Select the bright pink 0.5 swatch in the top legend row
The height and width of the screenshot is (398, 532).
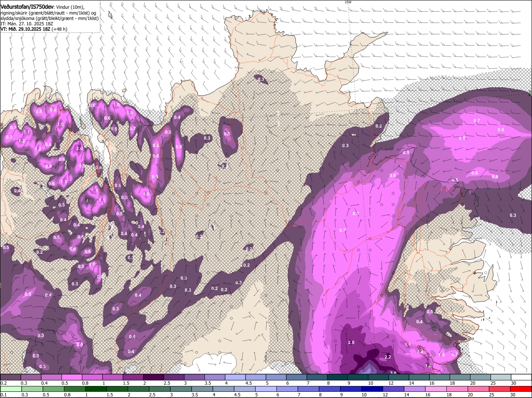71,377
